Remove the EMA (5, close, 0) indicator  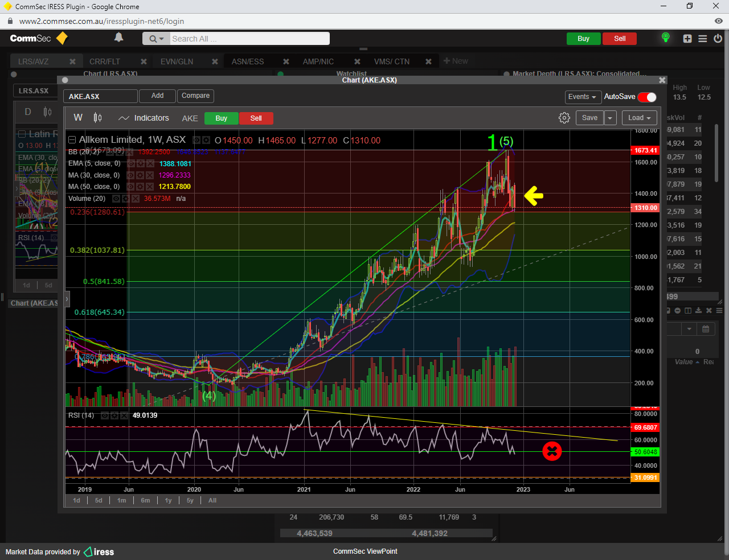pyautogui.click(x=150, y=163)
